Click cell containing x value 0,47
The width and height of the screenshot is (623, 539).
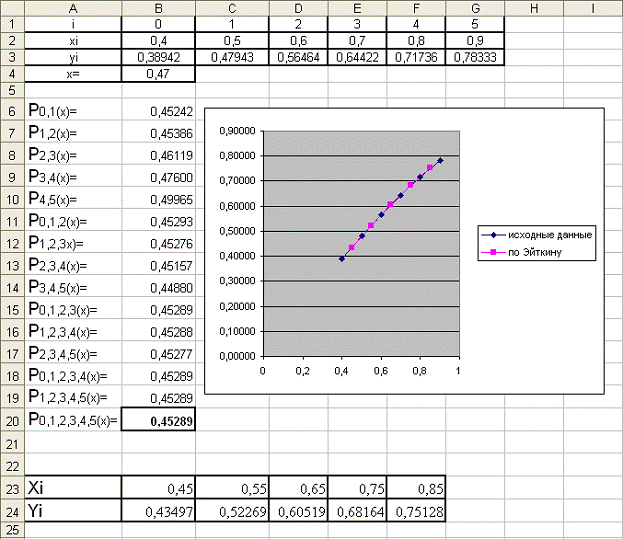158,73
